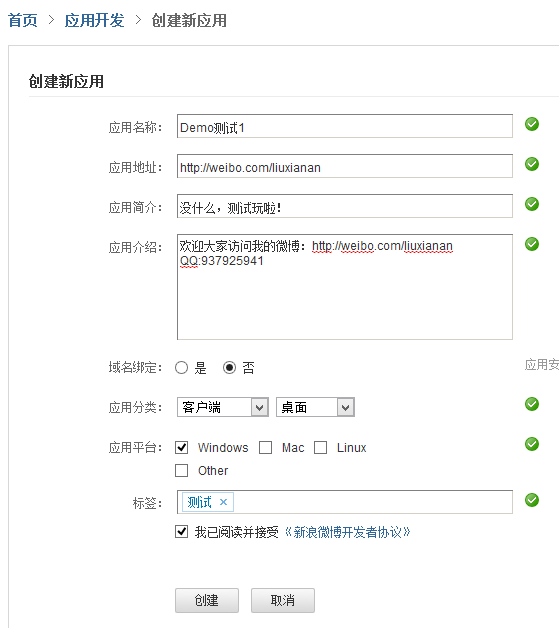Check the Mac platform checkbox
The image size is (559, 628).
pos(265,447)
